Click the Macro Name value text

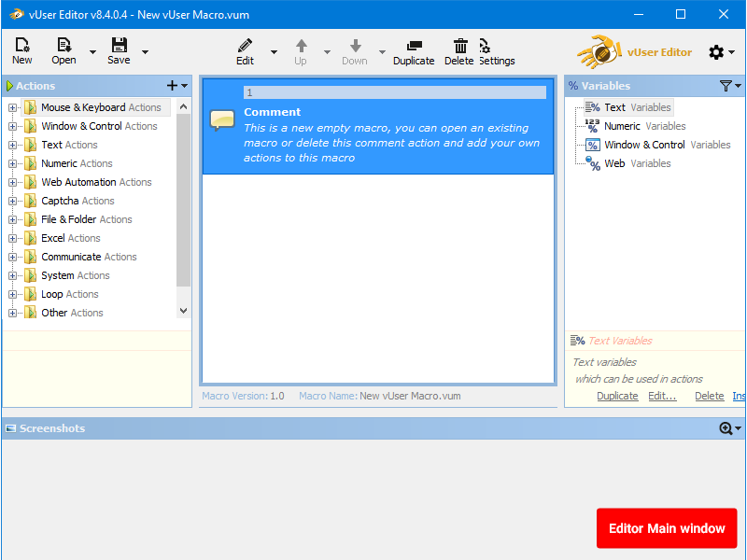tap(410, 396)
